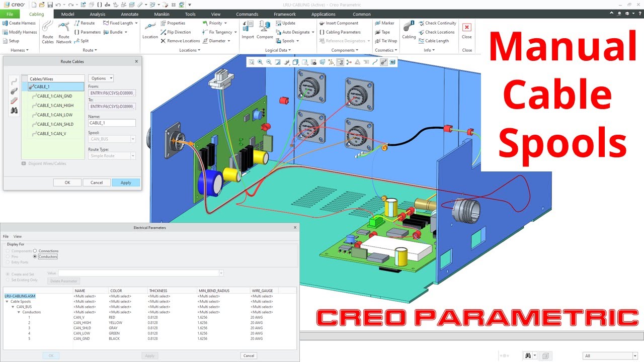Open the Location tool in the ribbon
Image resolution: width=644 pixels, height=362 pixels.
click(x=150, y=30)
